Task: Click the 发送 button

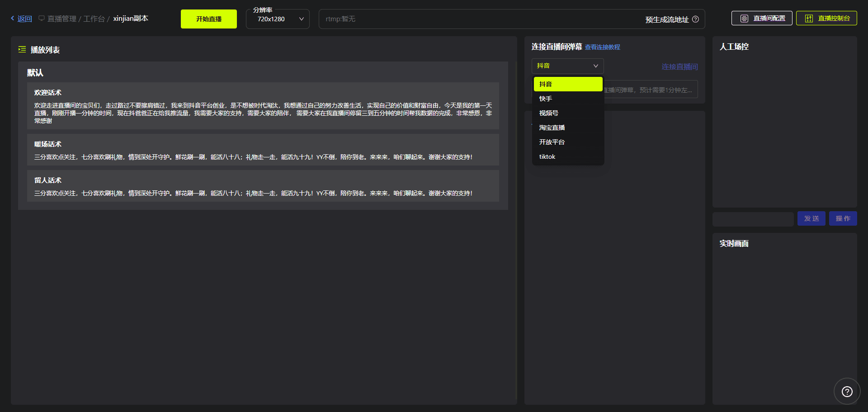Action: coord(811,218)
